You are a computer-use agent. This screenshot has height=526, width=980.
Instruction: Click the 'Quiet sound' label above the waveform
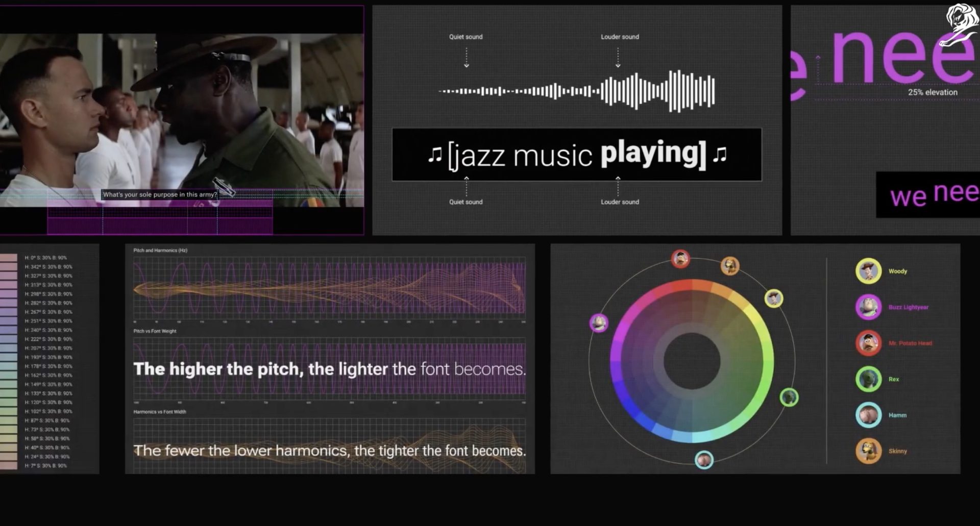pyautogui.click(x=465, y=37)
